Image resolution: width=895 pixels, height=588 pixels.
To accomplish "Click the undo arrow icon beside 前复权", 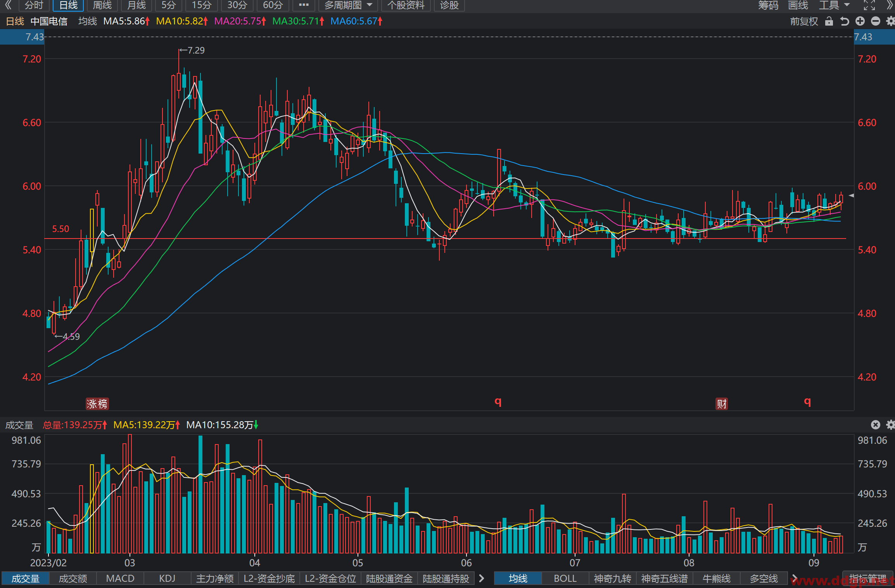I will pyautogui.click(x=845, y=21).
